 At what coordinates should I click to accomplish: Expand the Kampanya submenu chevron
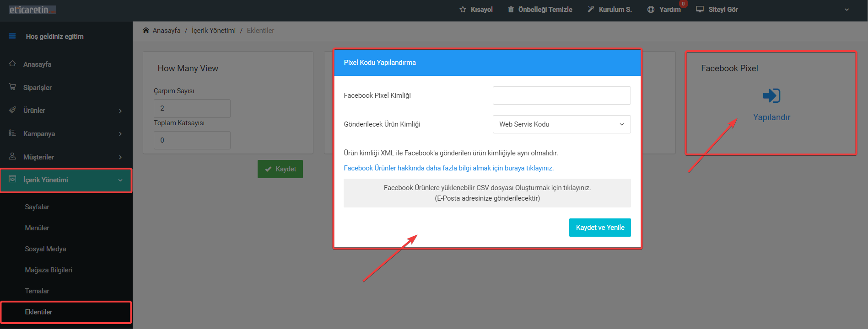120,134
